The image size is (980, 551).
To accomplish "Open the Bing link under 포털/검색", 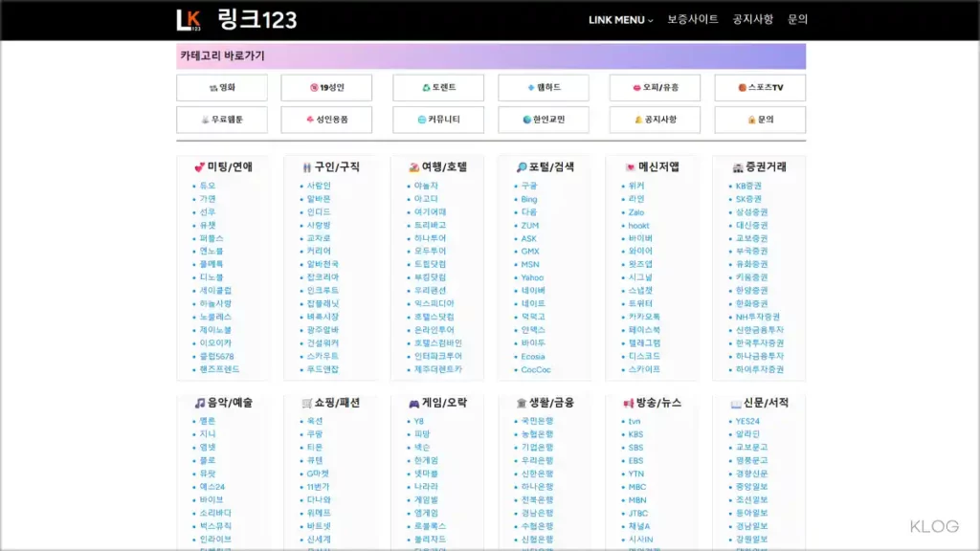I will tap(528, 199).
